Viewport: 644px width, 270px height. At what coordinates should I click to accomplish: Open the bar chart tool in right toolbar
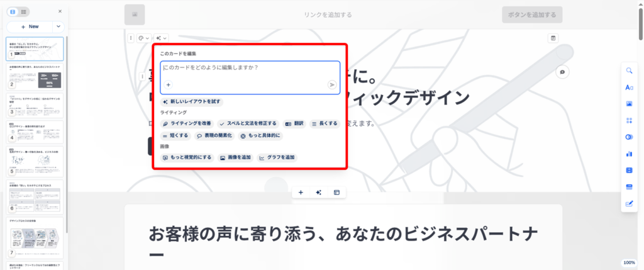[x=629, y=154]
